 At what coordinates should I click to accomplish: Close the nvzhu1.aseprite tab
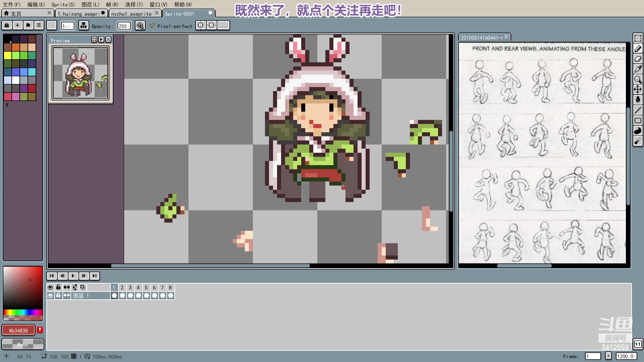[x=157, y=13]
